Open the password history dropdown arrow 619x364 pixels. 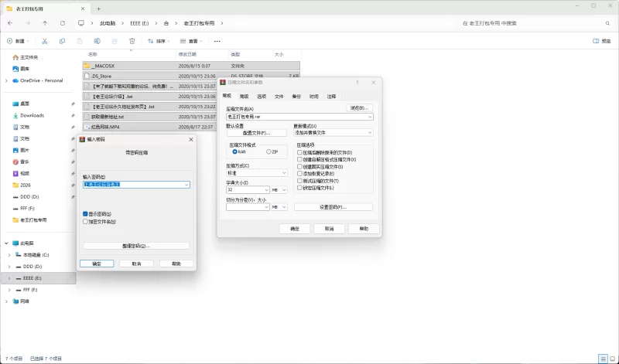186,185
